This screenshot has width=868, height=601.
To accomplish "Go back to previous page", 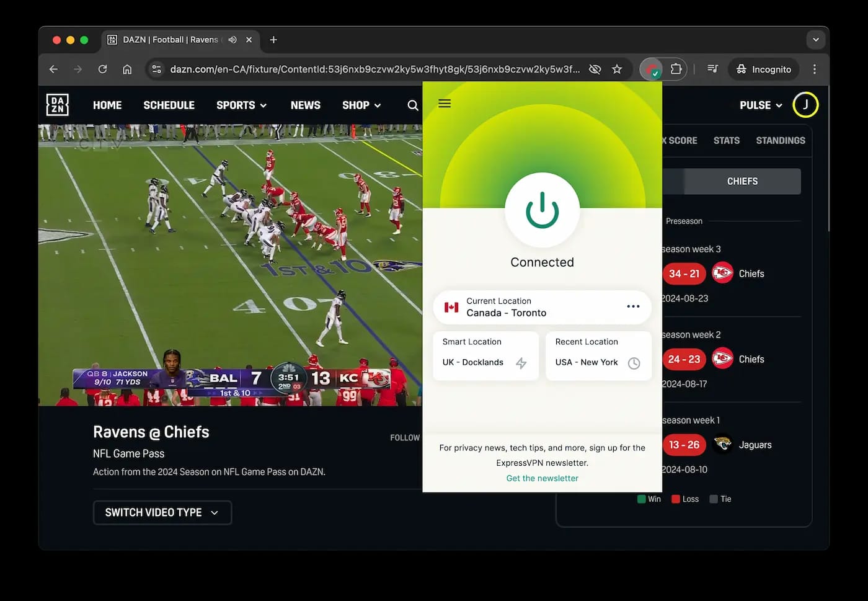I will (53, 69).
